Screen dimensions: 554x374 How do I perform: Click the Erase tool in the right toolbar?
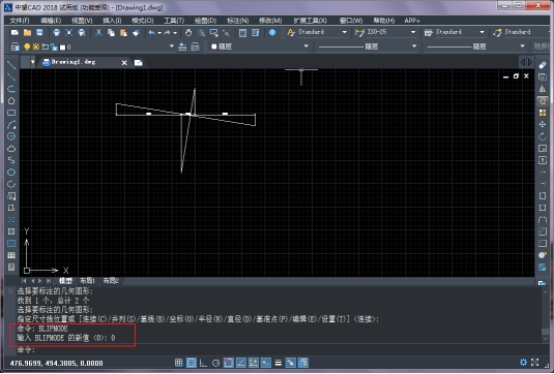[542, 65]
